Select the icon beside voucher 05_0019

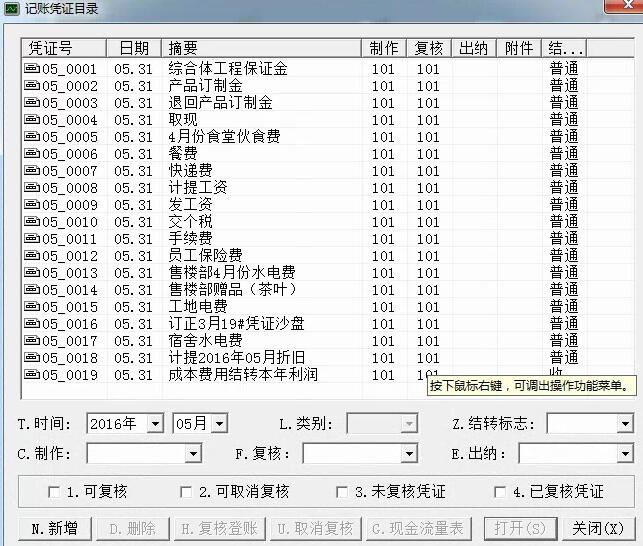pos(32,375)
